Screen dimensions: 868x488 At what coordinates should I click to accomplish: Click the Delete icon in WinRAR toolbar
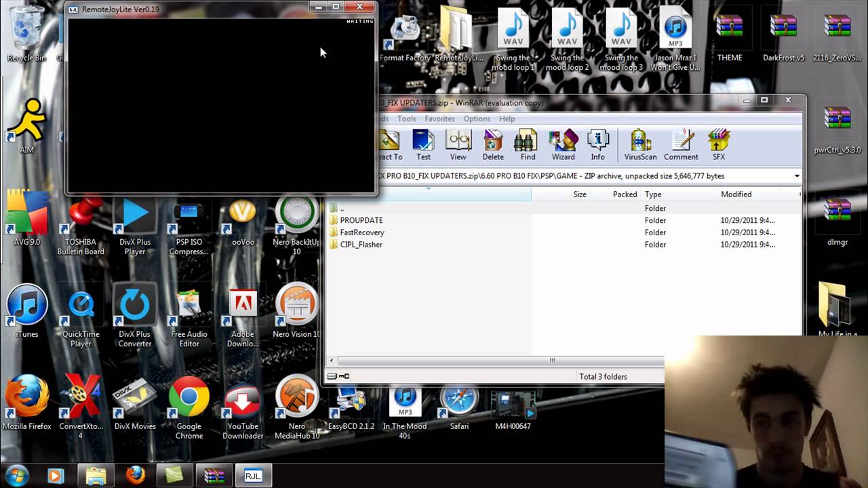(493, 145)
